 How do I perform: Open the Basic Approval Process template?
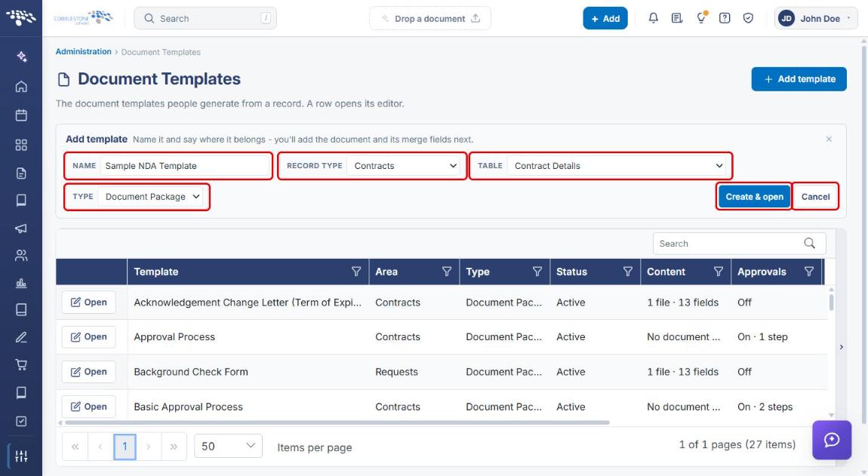(x=88, y=407)
